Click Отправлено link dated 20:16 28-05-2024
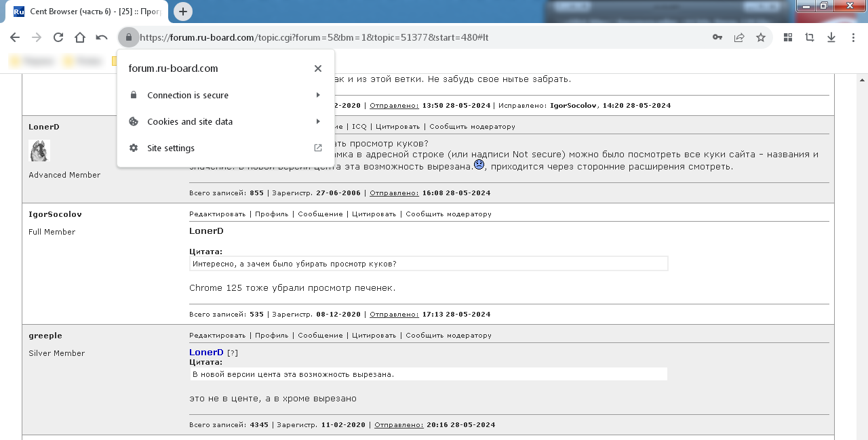The image size is (868, 440). [399, 424]
